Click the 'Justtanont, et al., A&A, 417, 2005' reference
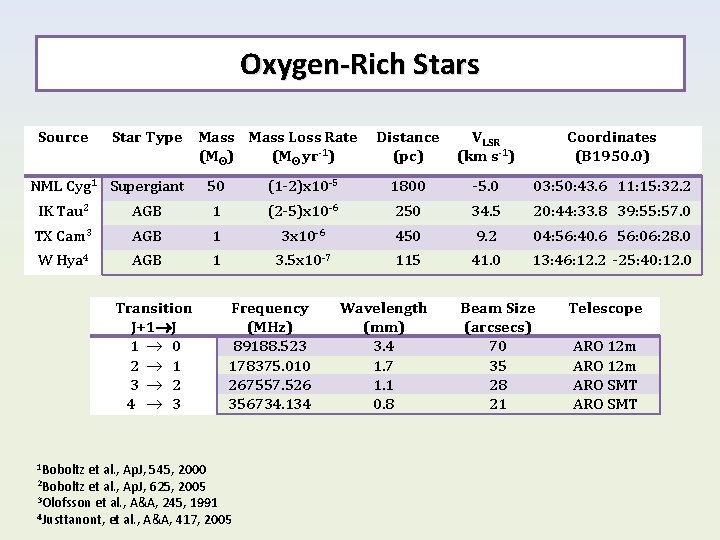Image resolution: width=720 pixels, height=540 pixels. coord(134,519)
